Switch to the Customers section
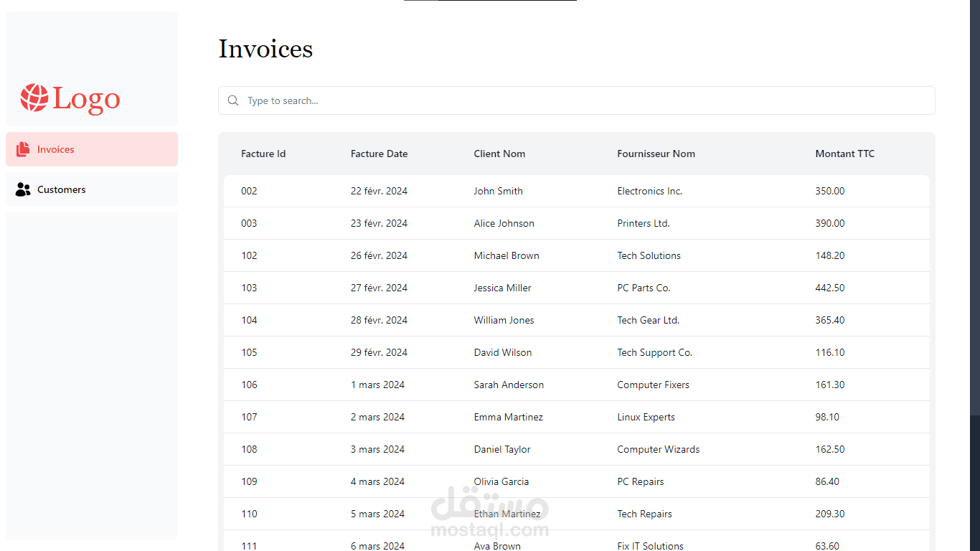 61,189
